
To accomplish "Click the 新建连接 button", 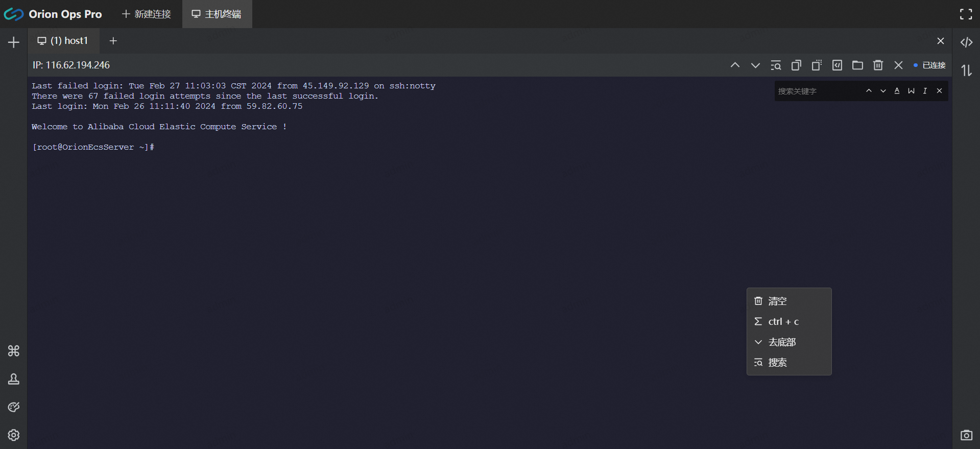I will [x=147, y=14].
